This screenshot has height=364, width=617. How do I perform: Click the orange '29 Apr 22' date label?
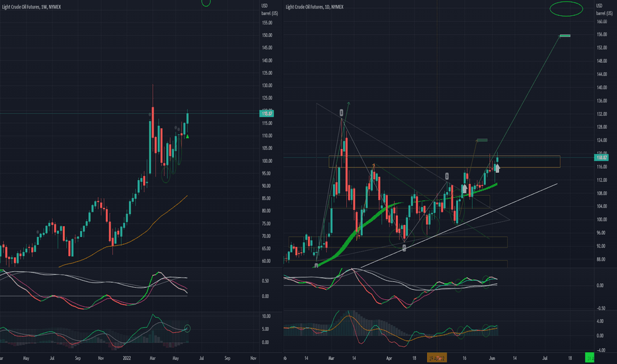pos(437,358)
